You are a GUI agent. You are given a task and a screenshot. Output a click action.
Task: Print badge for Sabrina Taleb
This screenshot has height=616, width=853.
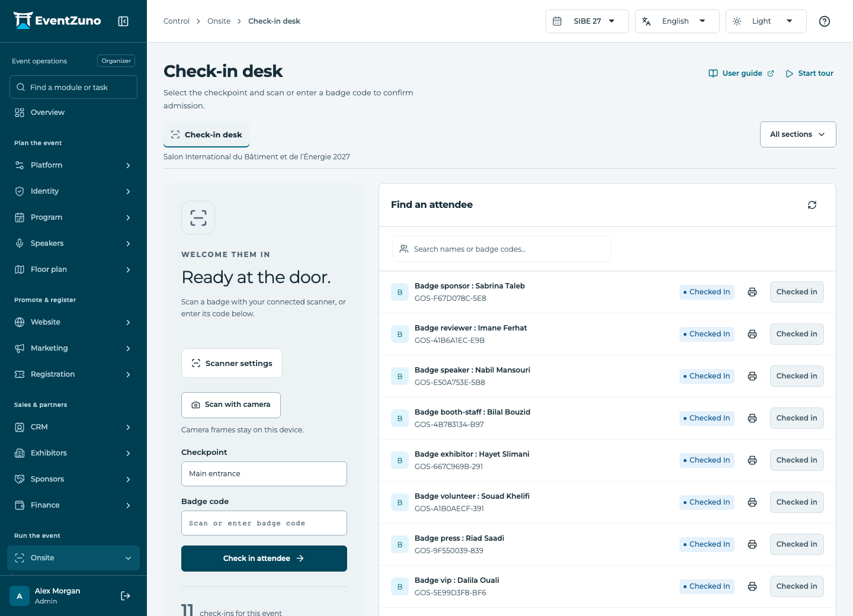tap(752, 292)
